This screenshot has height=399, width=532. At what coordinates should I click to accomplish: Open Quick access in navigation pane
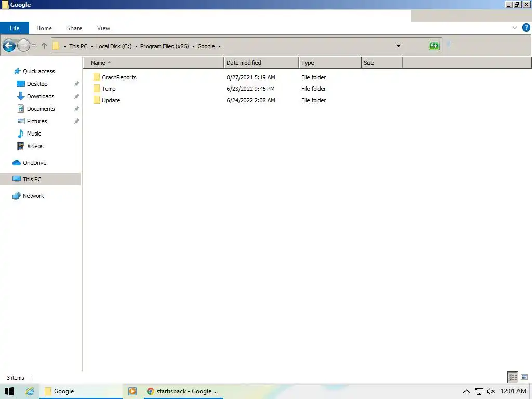[38, 71]
